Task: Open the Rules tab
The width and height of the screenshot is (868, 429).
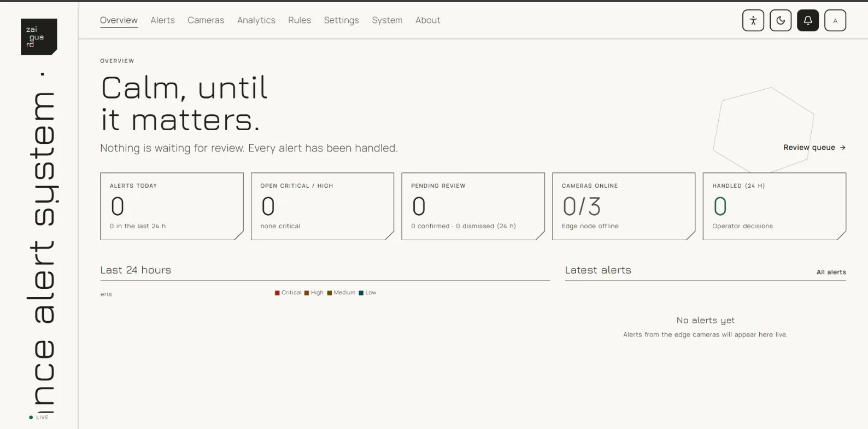Action: point(300,20)
